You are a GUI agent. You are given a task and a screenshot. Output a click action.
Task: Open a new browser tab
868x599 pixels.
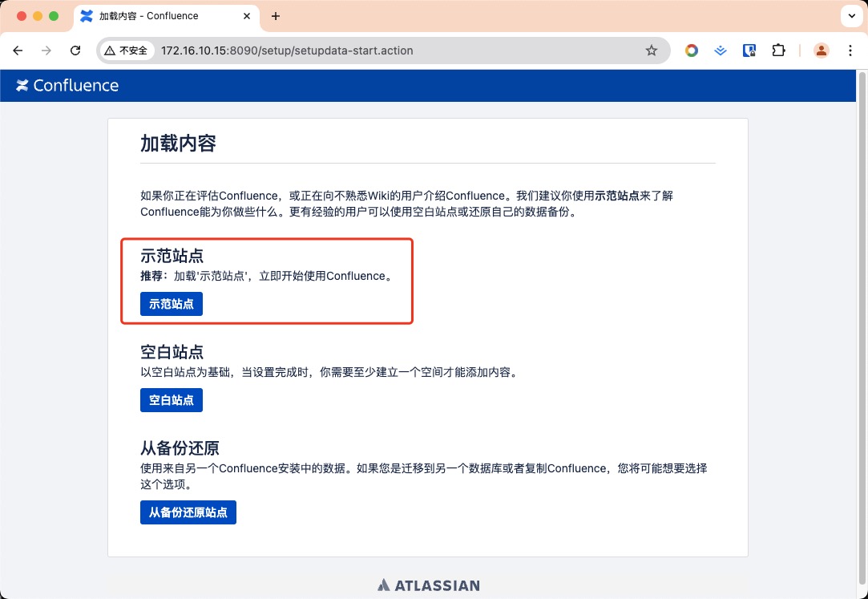tap(276, 16)
